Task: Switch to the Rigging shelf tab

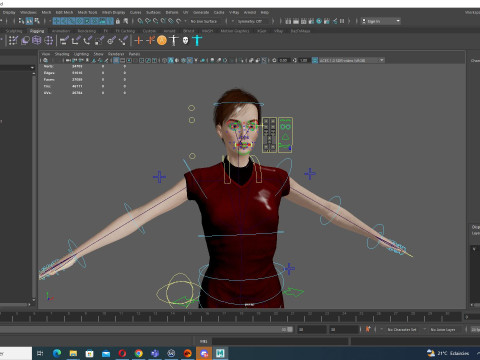Action: click(x=37, y=31)
